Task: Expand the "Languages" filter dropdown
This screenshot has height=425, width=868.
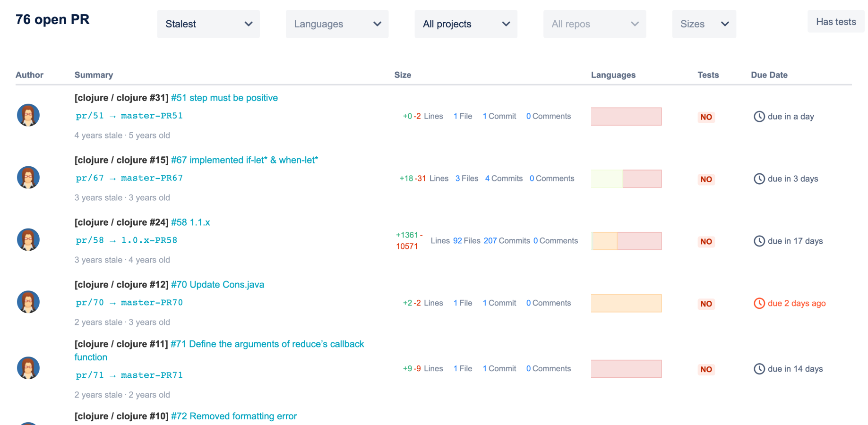Action: point(336,24)
